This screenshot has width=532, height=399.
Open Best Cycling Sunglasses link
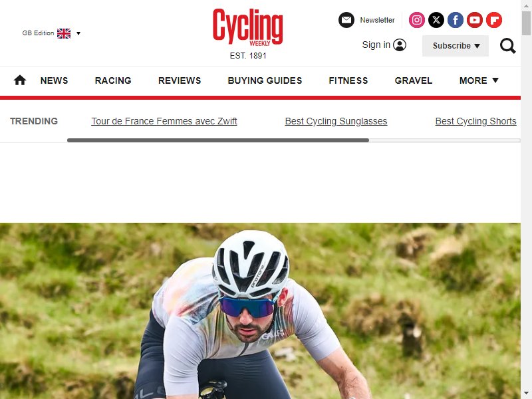tap(336, 121)
